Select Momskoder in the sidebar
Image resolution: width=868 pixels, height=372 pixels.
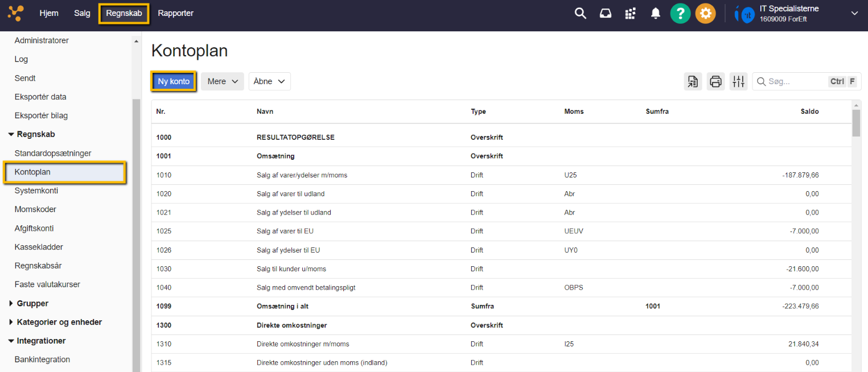tap(35, 209)
